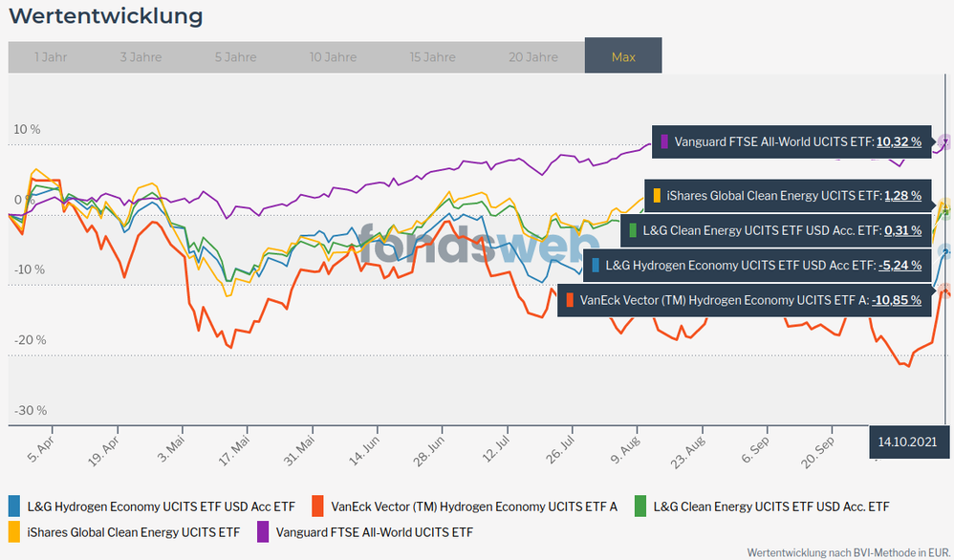
Task: Select the 1 Jahr time range tab
Action: point(51,57)
